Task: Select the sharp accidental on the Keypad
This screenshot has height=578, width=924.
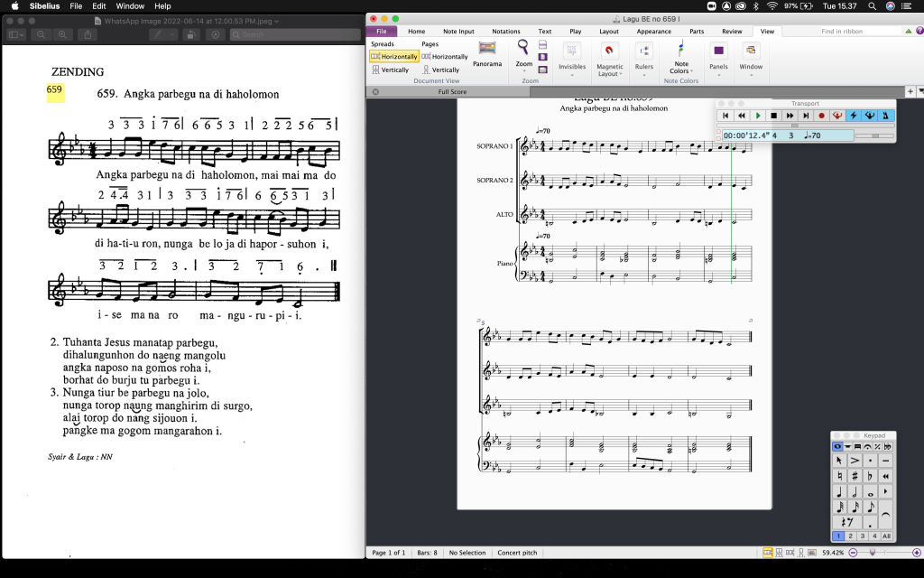Action: (855, 475)
